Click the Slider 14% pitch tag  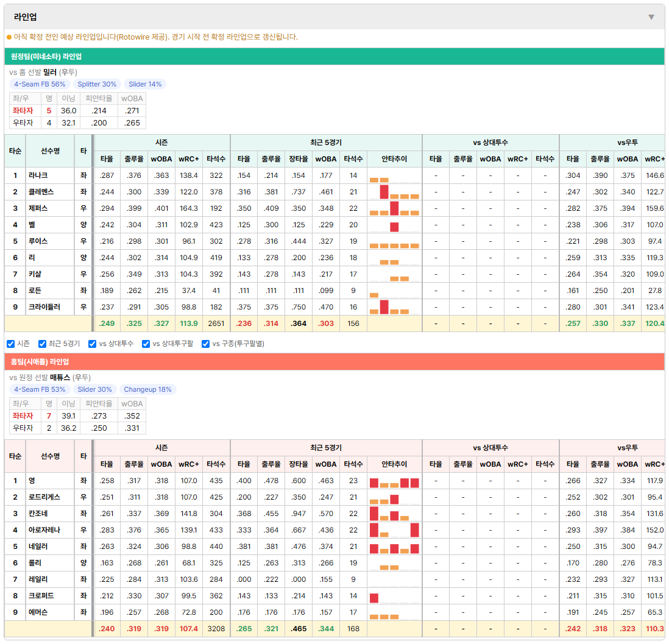[145, 84]
